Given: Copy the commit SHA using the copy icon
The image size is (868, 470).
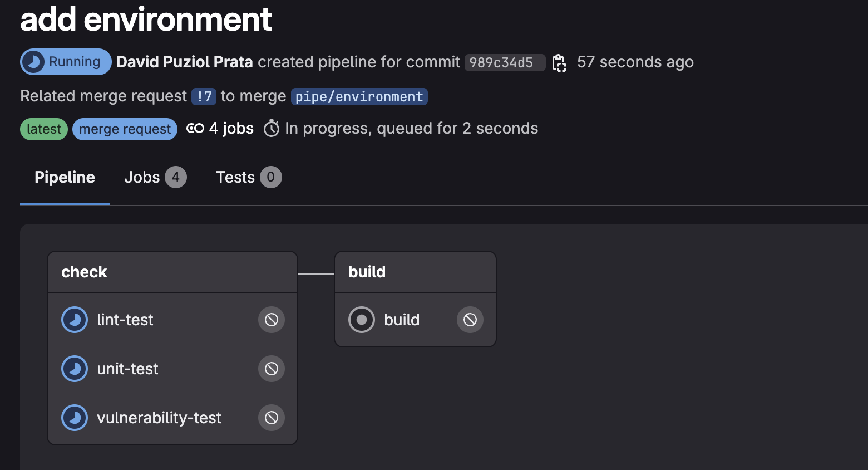Looking at the screenshot, I should pyautogui.click(x=559, y=63).
